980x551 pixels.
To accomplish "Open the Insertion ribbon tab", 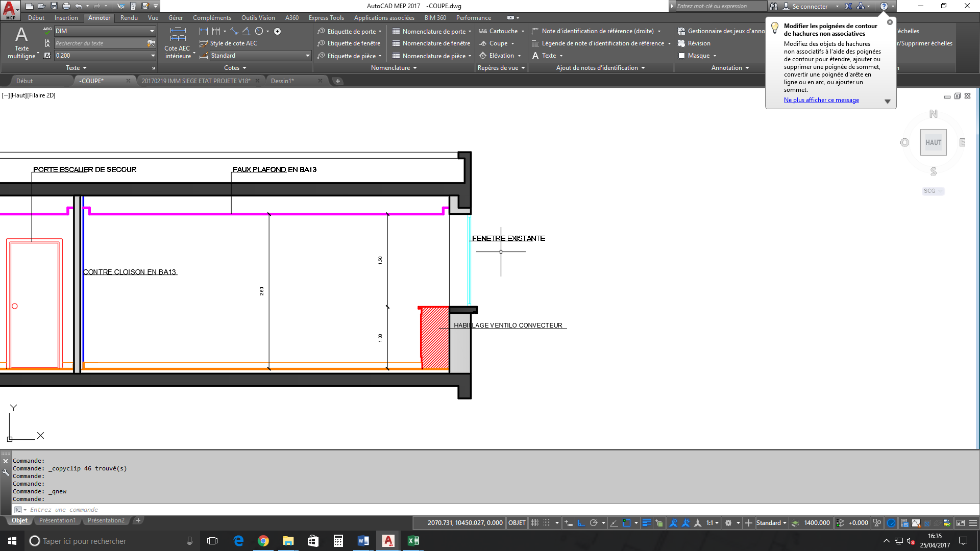I will pos(66,18).
